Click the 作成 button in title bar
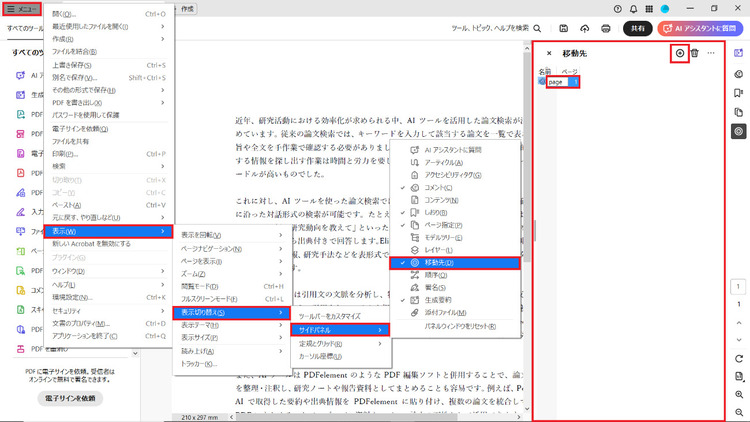Image resolution: width=750 pixels, height=422 pixels. (187, 9)
